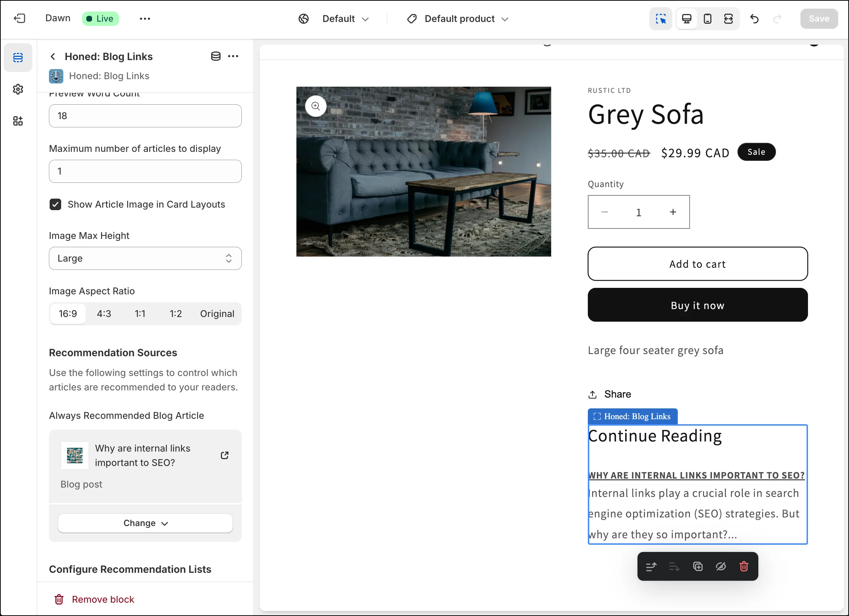Duplicate block from the floating toolbar
Screen dimensions: 849x616
pyautogui.click(x=698, y=566)
